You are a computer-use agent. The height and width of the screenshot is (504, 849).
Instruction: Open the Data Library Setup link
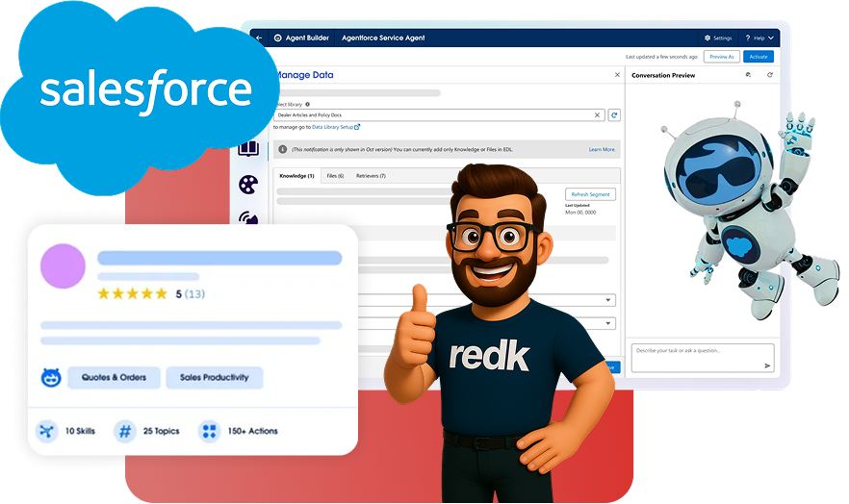click(x=336, y=127)
